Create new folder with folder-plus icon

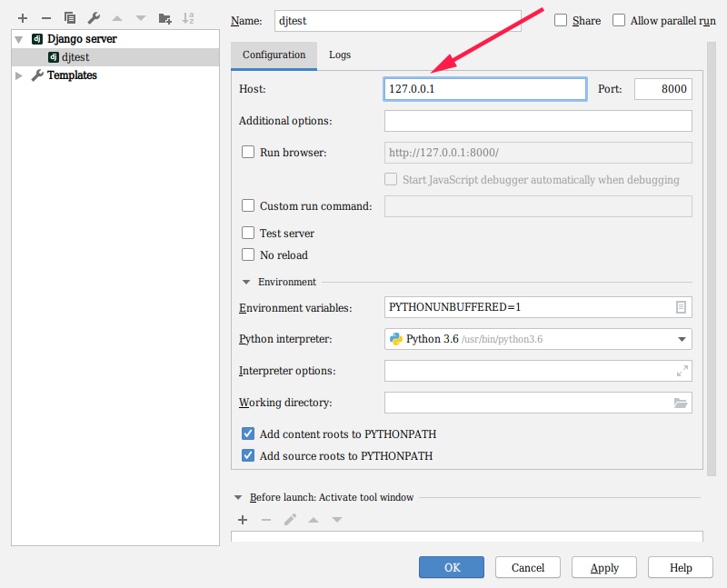click(164, 18)
